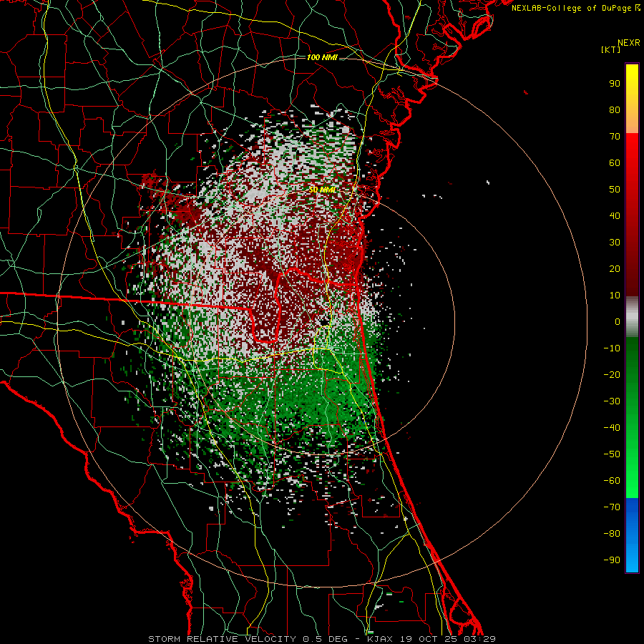Click the positive 10 tick on velocity scale
Screen dimensions: 644x644
click(x=615, y=296)
